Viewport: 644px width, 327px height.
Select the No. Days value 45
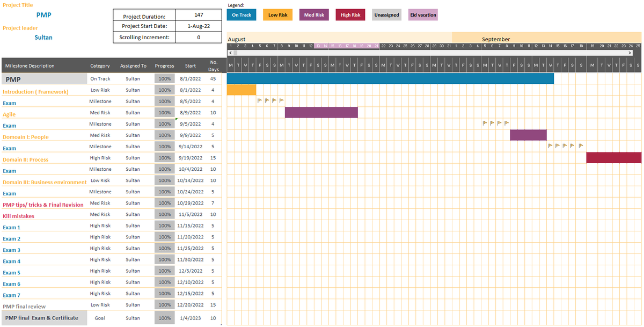[214, 78]
